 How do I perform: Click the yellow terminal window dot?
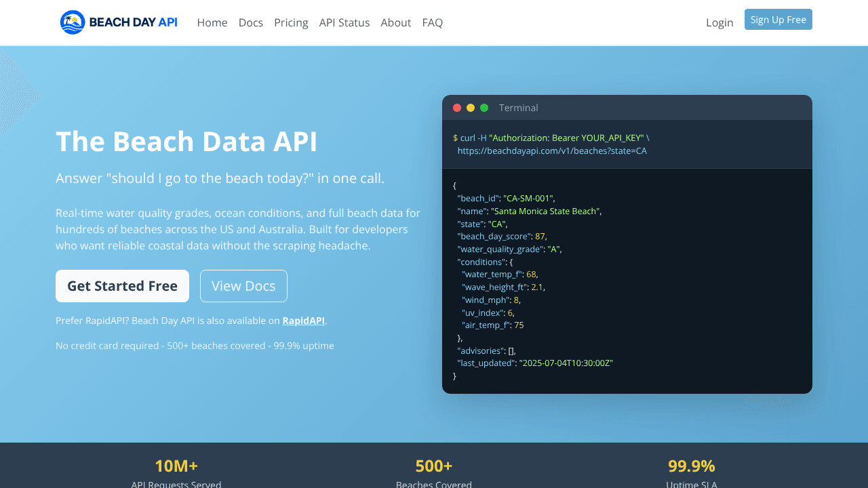point(471,108)
